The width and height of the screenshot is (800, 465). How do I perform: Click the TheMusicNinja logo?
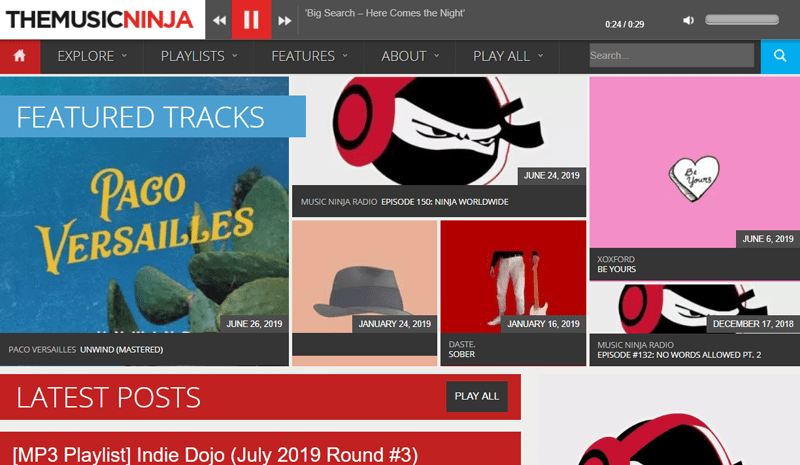tap(99, 20)
